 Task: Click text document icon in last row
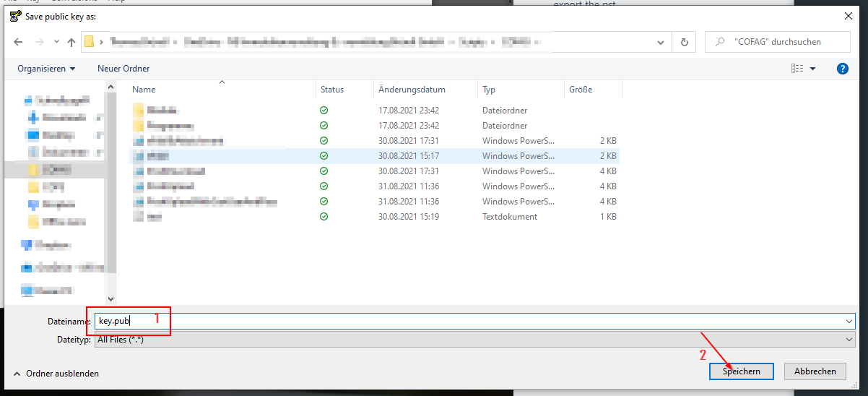(139, 216)
